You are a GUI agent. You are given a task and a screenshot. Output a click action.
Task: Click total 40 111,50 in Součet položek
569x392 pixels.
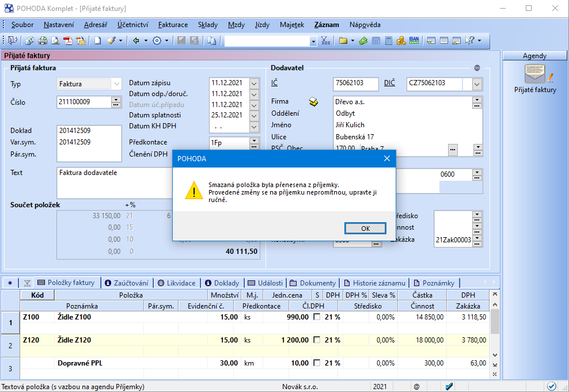[x=241, y=252]
